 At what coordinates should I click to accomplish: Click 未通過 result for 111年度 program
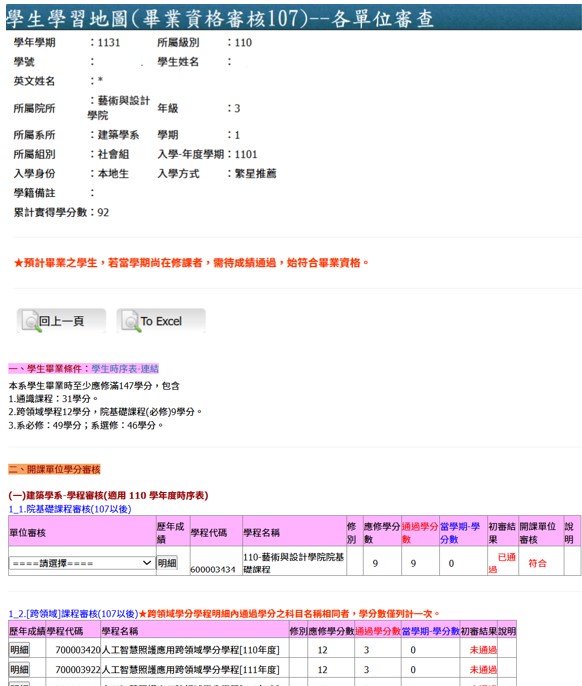click(483, 670)
